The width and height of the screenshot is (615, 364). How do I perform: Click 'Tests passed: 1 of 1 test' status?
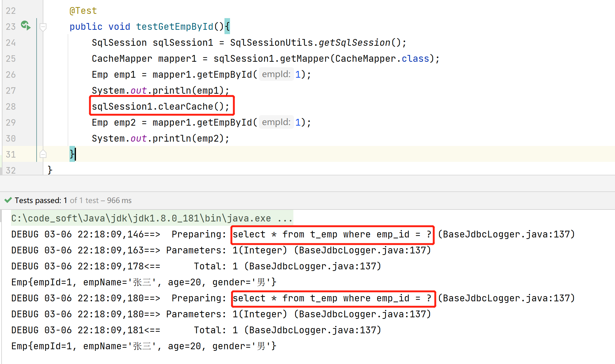click(73, 201)
